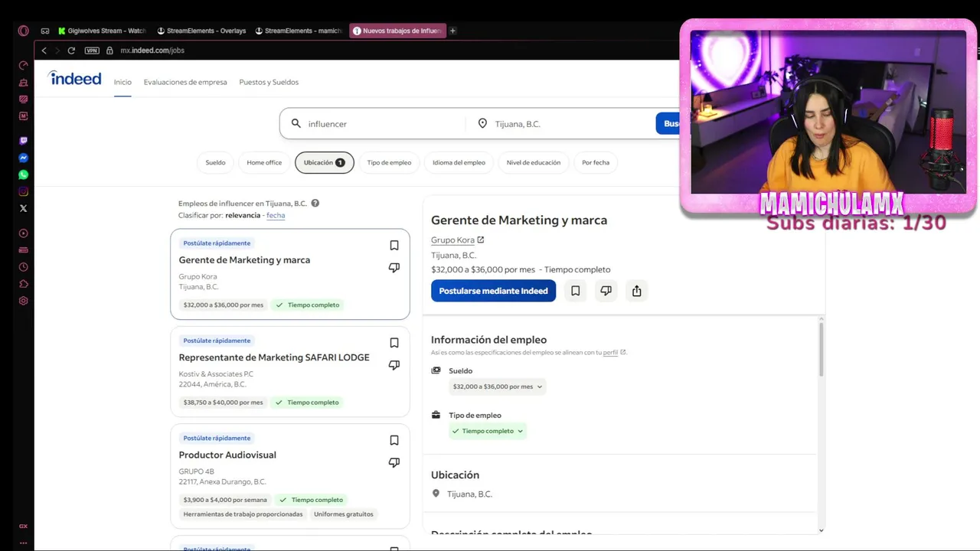The height and width of the screenshot is (551, 980).
Task: Switch to StreamElements - Overlays tab
Action: click(x=201, y=31)
